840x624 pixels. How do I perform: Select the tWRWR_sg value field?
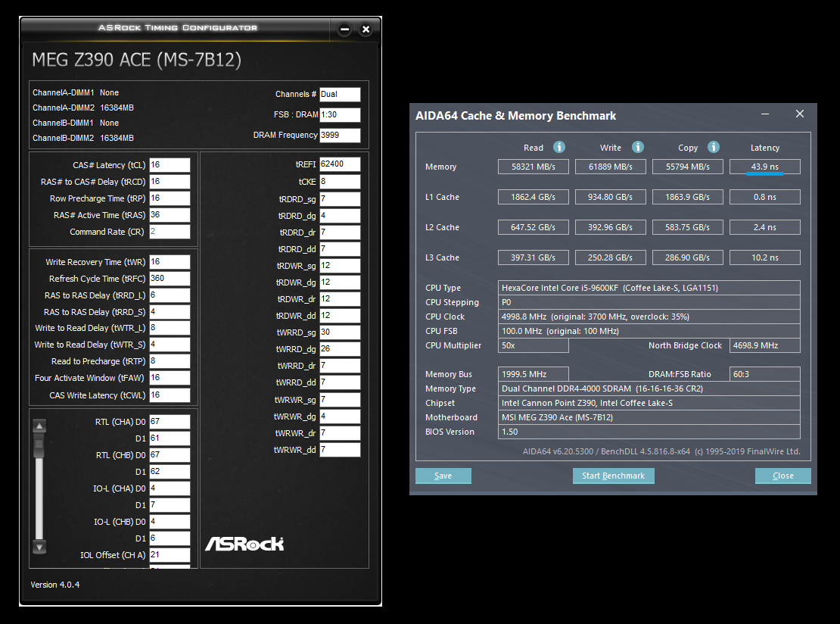click(340, 399)
